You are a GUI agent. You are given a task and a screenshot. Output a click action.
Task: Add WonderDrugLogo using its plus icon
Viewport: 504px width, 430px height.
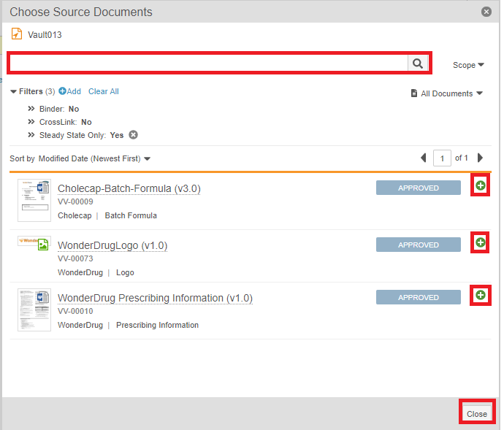tap(480, 242)
